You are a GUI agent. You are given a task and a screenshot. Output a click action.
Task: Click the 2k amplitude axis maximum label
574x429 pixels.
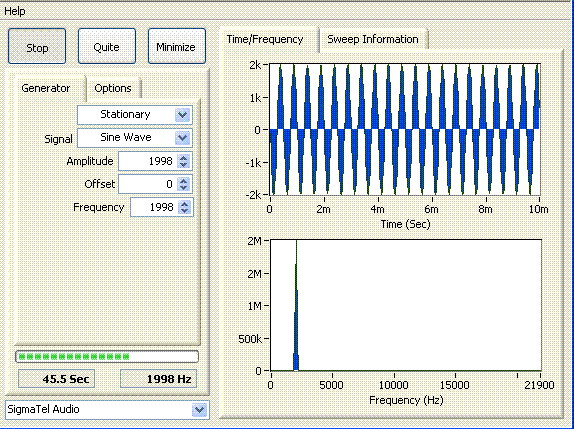pyautogui.click(x=255, y=65)
